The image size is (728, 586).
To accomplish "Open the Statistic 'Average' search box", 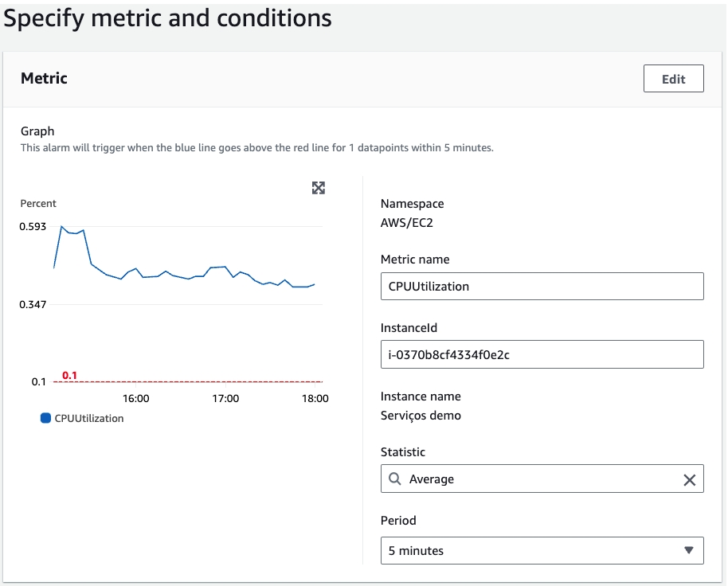I will 542,479.
